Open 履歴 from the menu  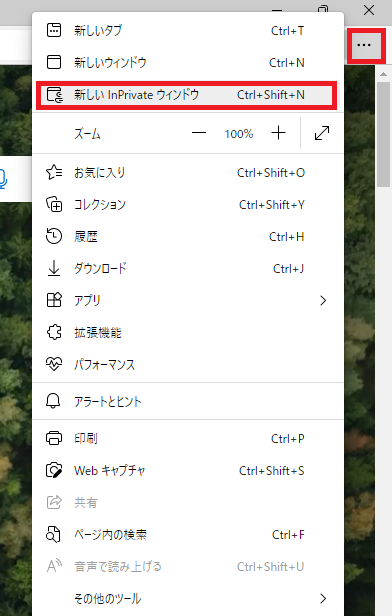coord(188,237)
